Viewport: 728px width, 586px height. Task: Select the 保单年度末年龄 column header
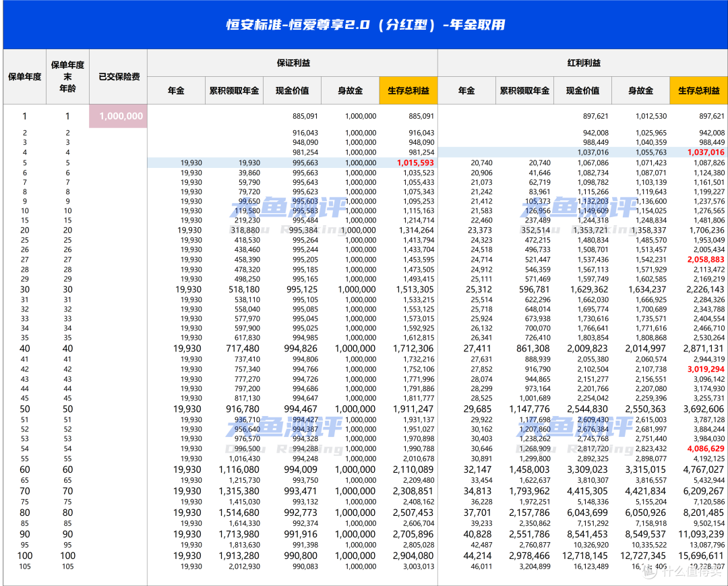pos(68,77)
